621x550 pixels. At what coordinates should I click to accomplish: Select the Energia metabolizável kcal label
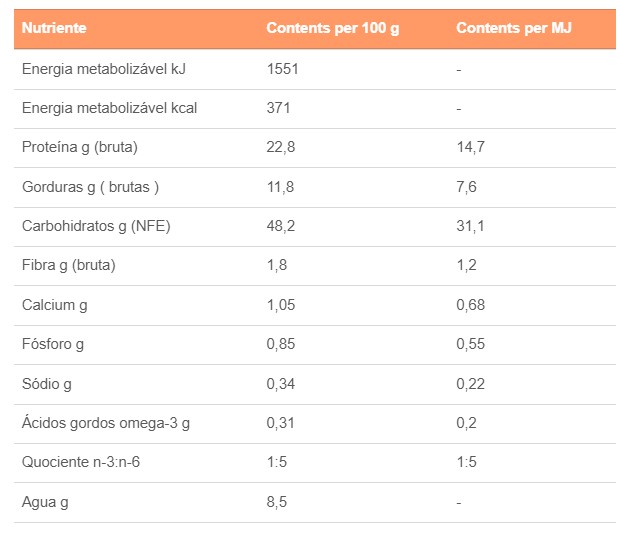tap(109, 108)
